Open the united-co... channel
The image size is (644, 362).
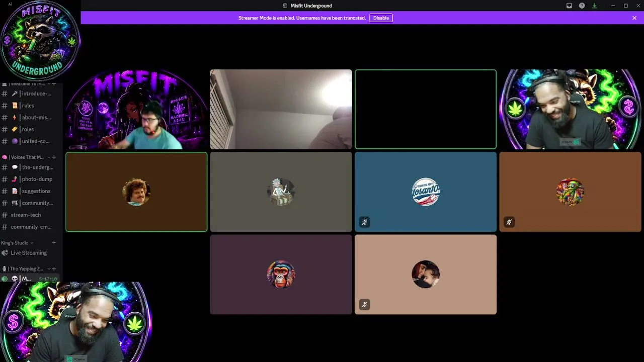coord(31,141)
